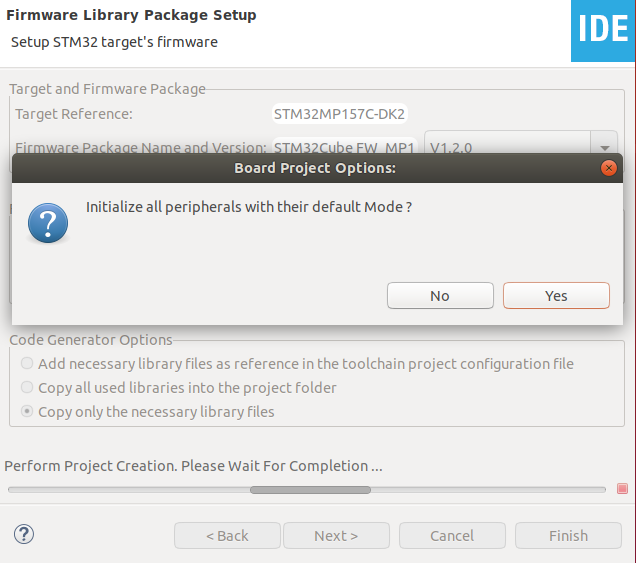Expand the firmware version dropdown arrow
The height and width of the screenshot is (563, 636).
604,147
